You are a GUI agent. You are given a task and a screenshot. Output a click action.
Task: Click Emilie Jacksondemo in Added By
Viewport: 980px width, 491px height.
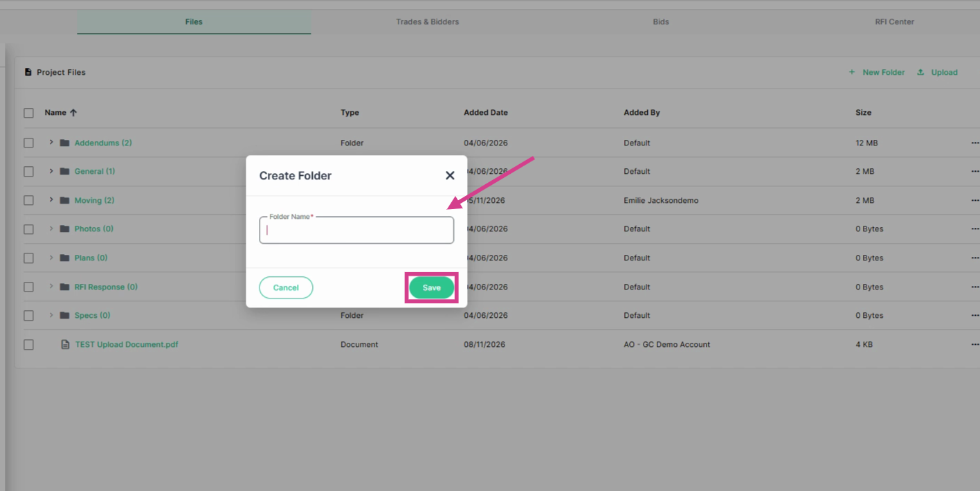tap(661, 200)
